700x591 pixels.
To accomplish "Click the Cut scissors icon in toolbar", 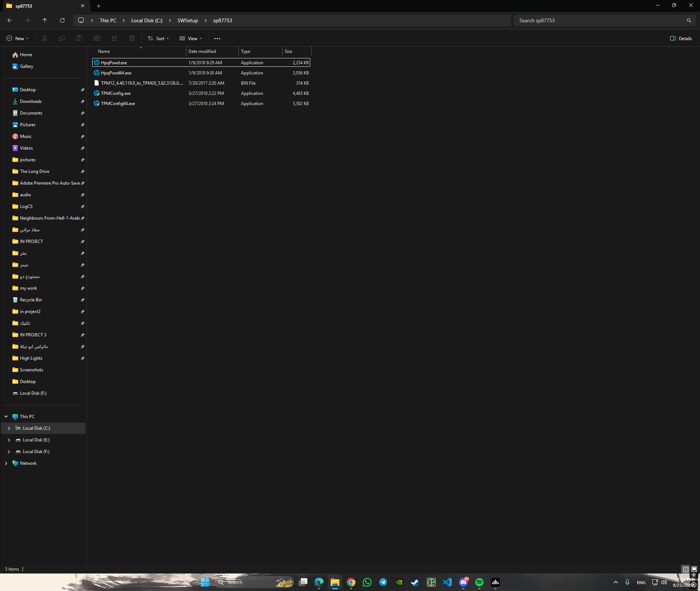I will (x=44, y=38).
